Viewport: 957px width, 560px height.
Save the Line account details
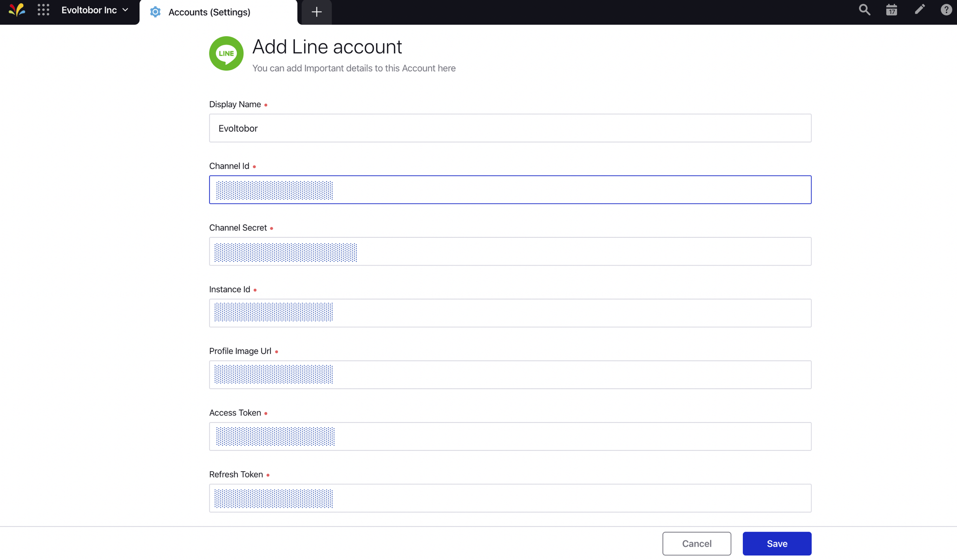pos(777,543)
